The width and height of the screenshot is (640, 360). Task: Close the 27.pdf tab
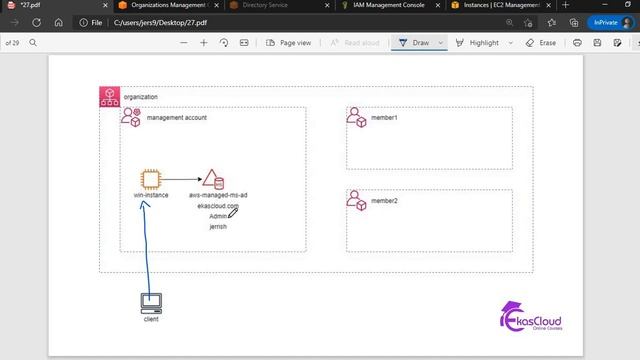click(x=105, y=5)
